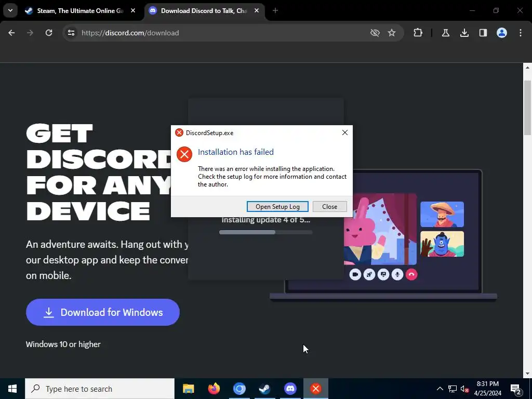Open File Explorer from the taskbar
Viewport: 532px width, 399px height.
(188, 389)
